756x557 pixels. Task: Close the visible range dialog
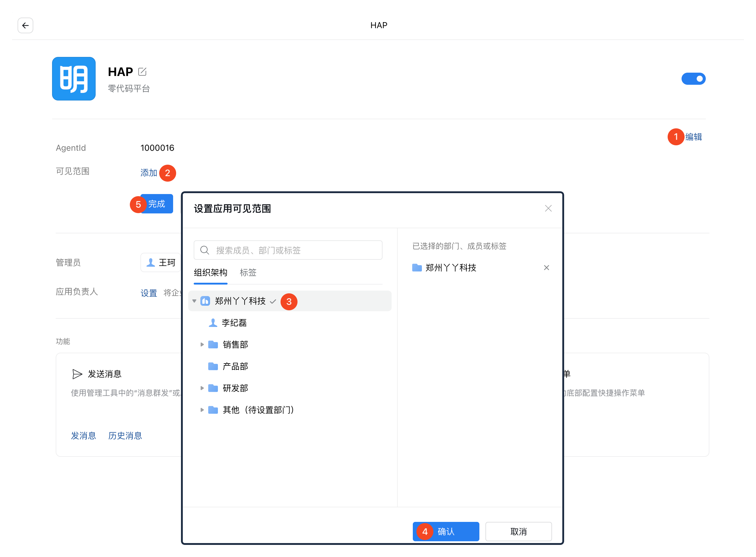click(548, 208)
